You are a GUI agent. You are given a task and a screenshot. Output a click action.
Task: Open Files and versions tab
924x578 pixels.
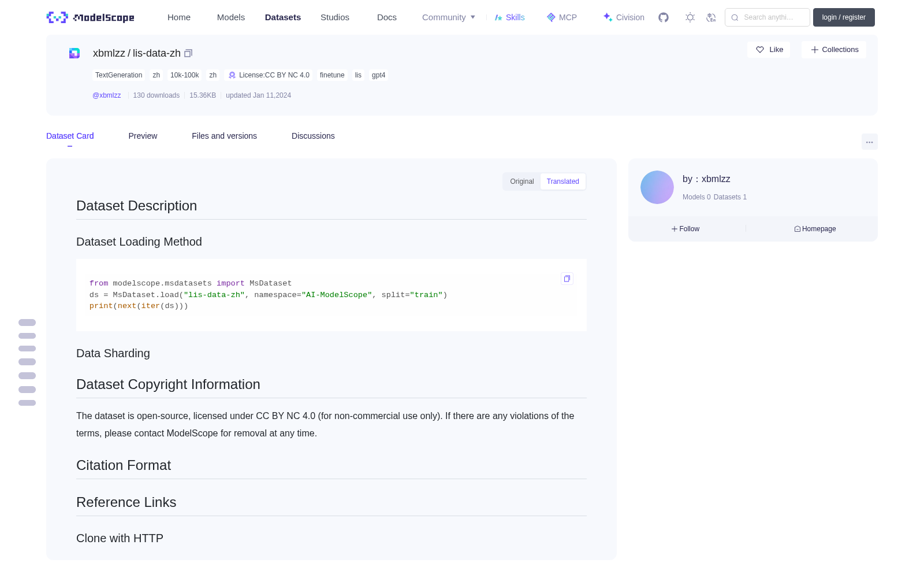coord(224,136)
